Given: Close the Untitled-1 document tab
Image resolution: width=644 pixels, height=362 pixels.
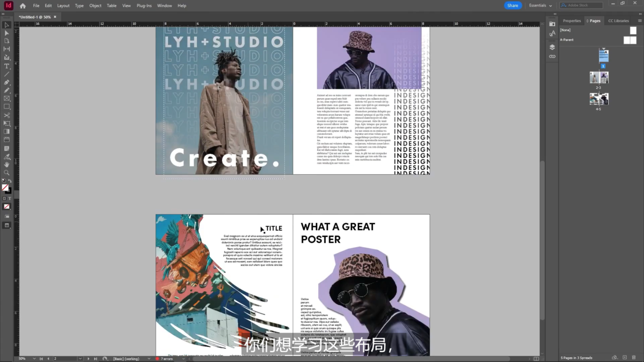Looking at the screenshot, I should (55, 17).
